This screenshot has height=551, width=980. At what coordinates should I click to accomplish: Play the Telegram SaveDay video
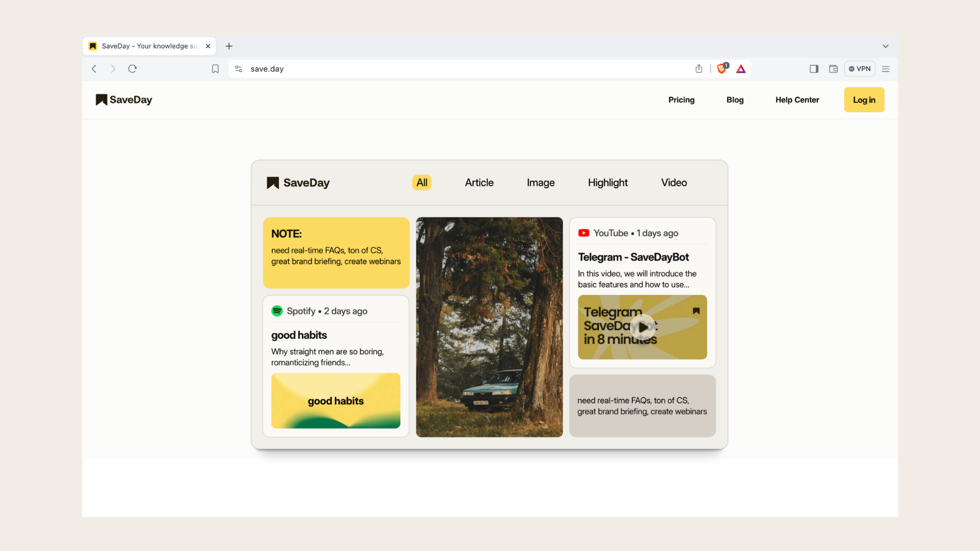(x=642, y=327)
